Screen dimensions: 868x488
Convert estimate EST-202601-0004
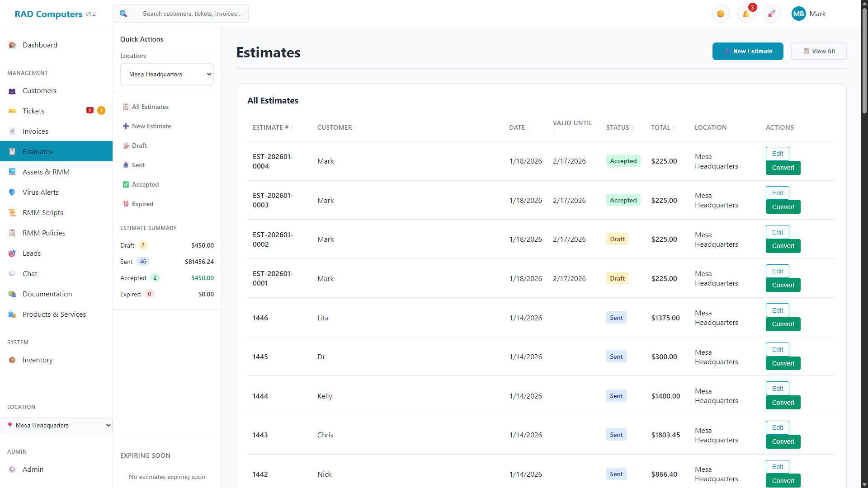[x=782, y=168]
